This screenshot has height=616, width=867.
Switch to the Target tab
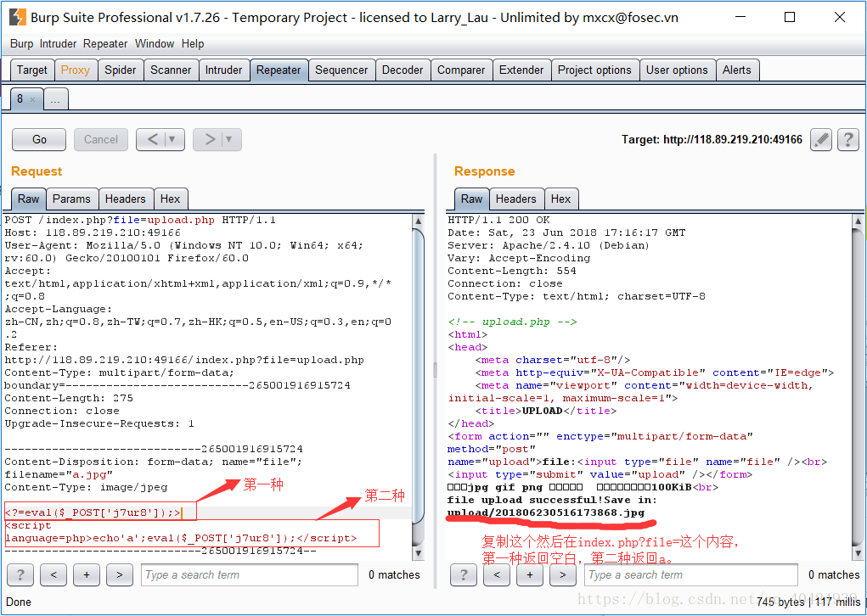[x=32, y=70]
